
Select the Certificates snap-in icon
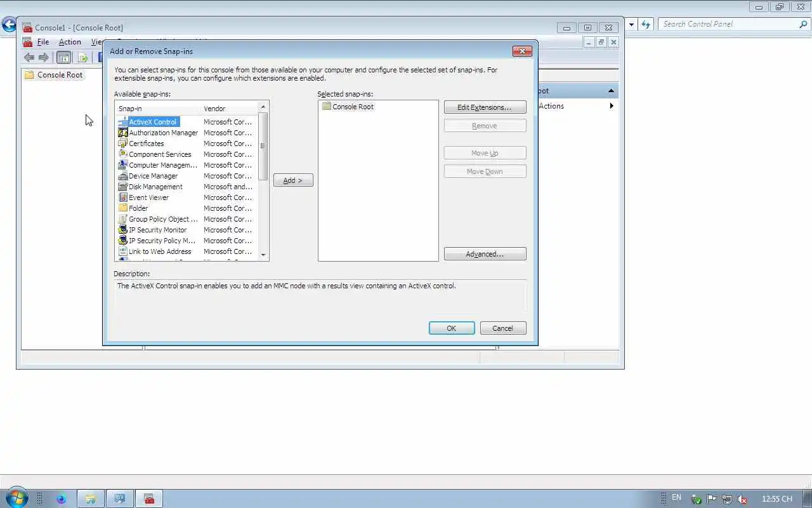[123, 144]
